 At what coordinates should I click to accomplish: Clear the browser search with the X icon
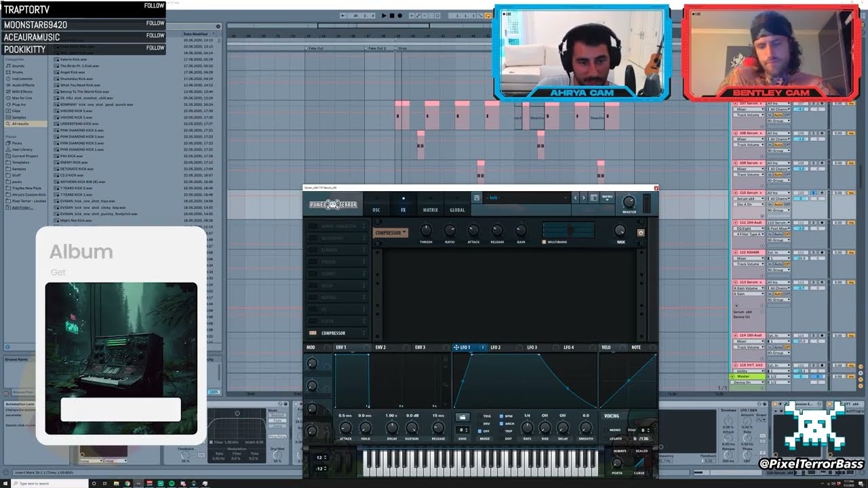pyautogui.click(x=218, y=26)
